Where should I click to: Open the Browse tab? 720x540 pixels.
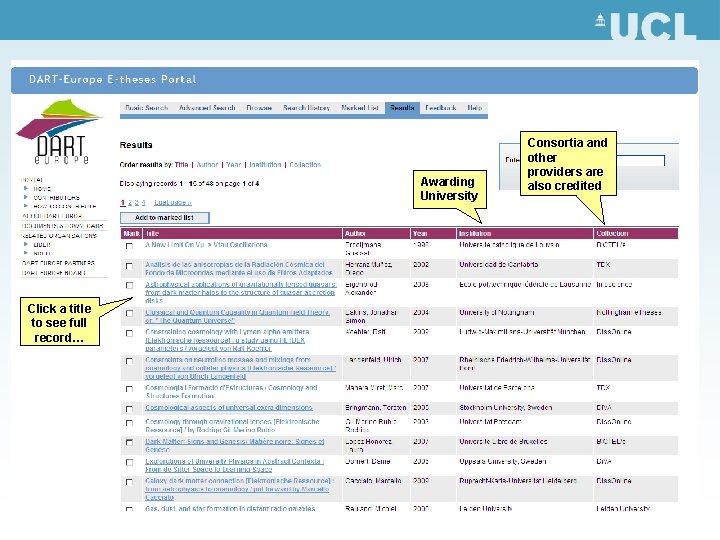coord(259,108)
